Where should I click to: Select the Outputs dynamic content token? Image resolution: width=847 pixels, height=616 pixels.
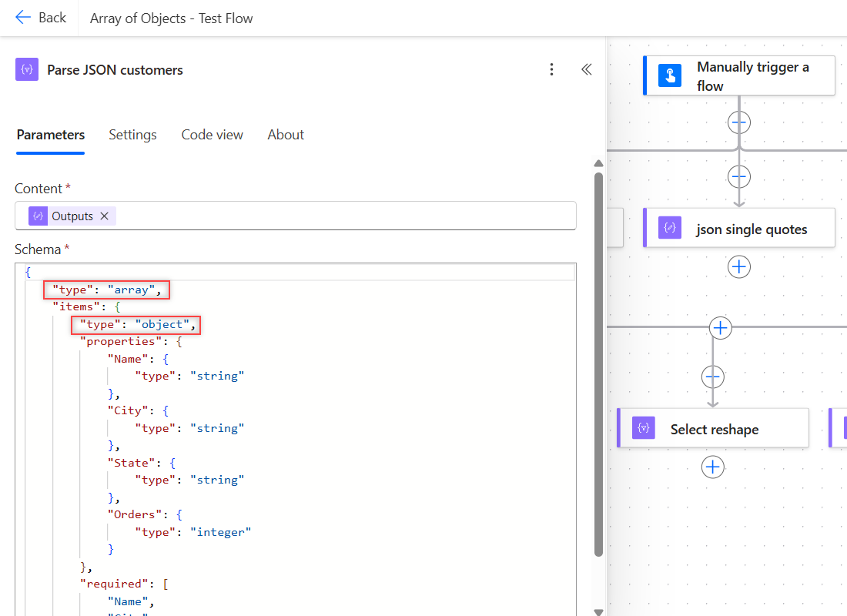pos(72,216)
